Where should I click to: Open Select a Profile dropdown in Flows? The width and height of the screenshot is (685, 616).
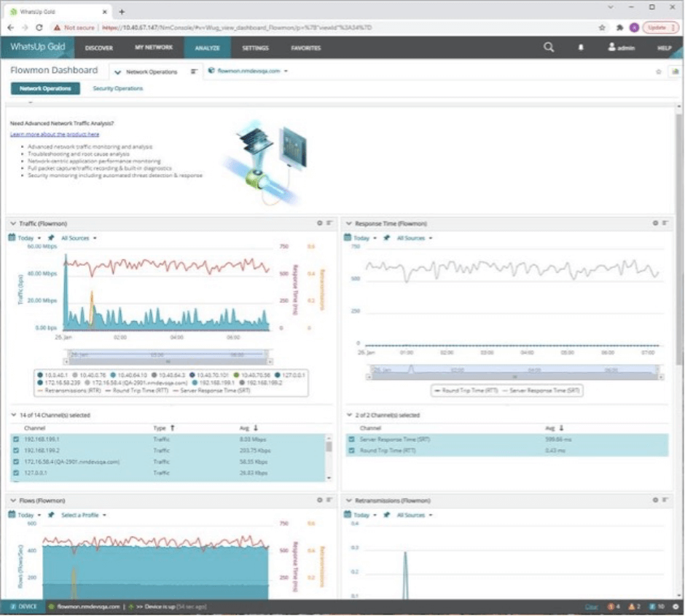84,515
